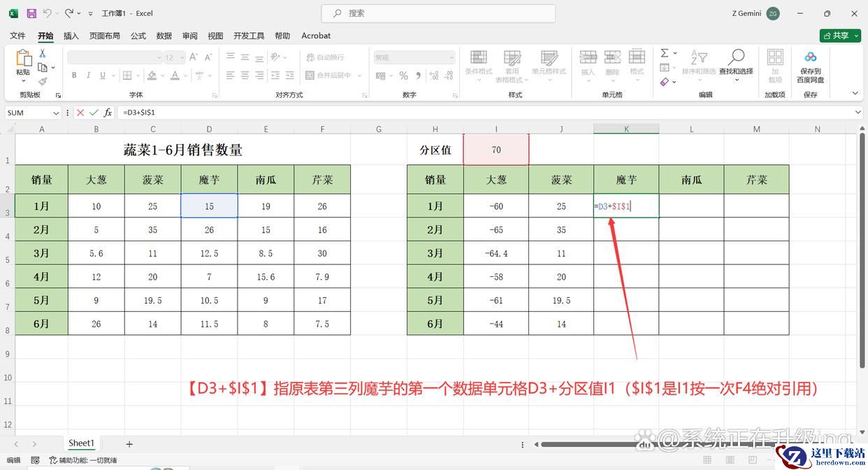
Task: Collapse the ribbon with chevron
Action: (855, 93)
